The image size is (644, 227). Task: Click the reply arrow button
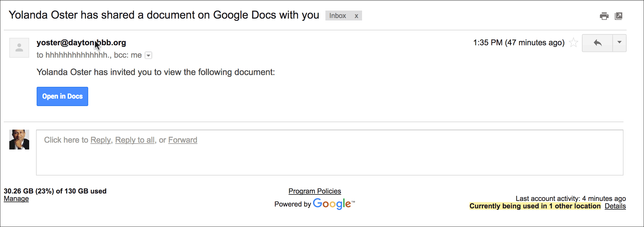[597, 43]
